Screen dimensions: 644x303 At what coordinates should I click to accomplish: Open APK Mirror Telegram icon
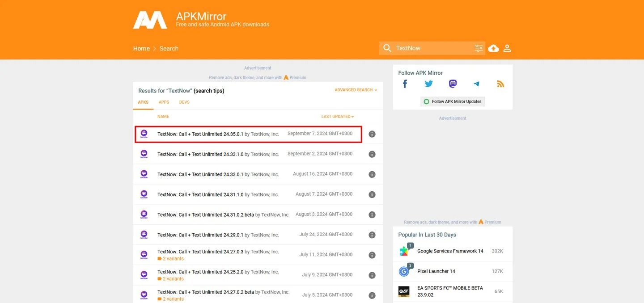click(476, 84)
